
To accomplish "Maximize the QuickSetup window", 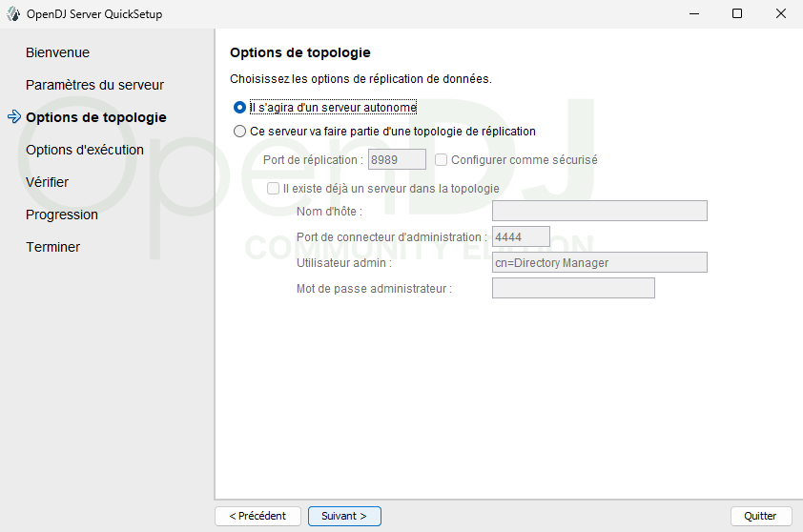I will (x=737, y=14).
